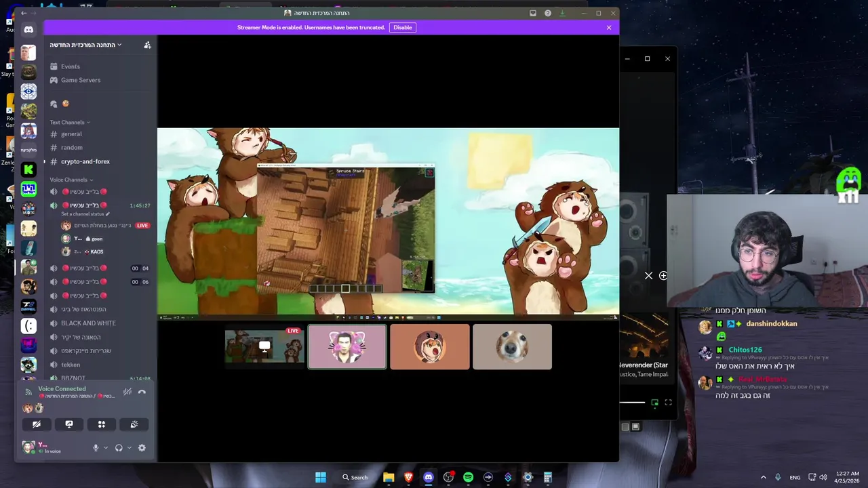The height and width of the screenshot is (488, 868).
Task: Open the Discord Inbox icon in title bar
Action: pos(533,13)
